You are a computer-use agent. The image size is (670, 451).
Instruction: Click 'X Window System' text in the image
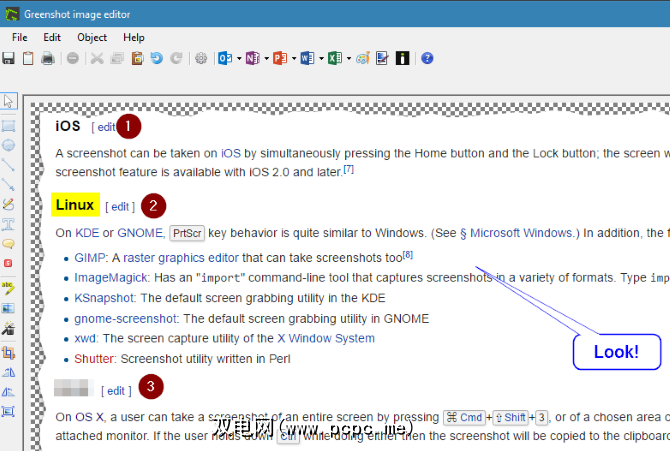point(326,338)
